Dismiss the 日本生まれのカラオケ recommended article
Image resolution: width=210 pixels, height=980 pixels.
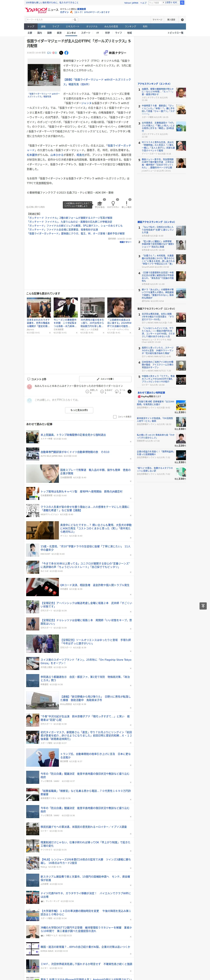click(50, 333)
